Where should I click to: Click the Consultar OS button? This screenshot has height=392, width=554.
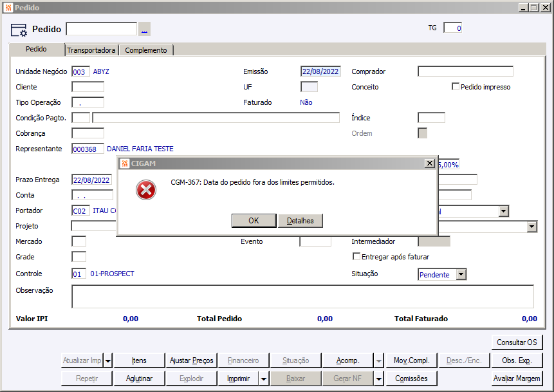click(517, 342)
